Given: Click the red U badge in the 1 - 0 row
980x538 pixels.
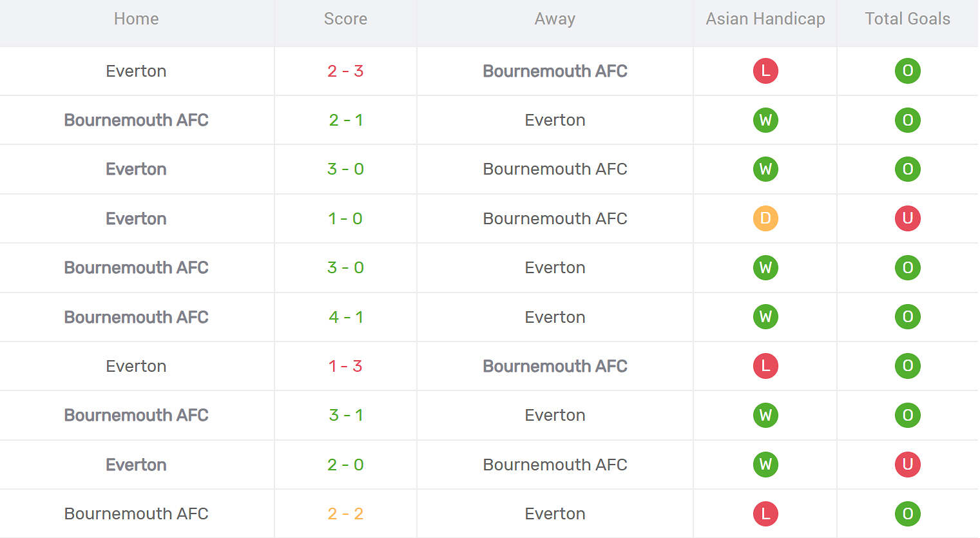Looking at the screenshot, I should 907,218.
